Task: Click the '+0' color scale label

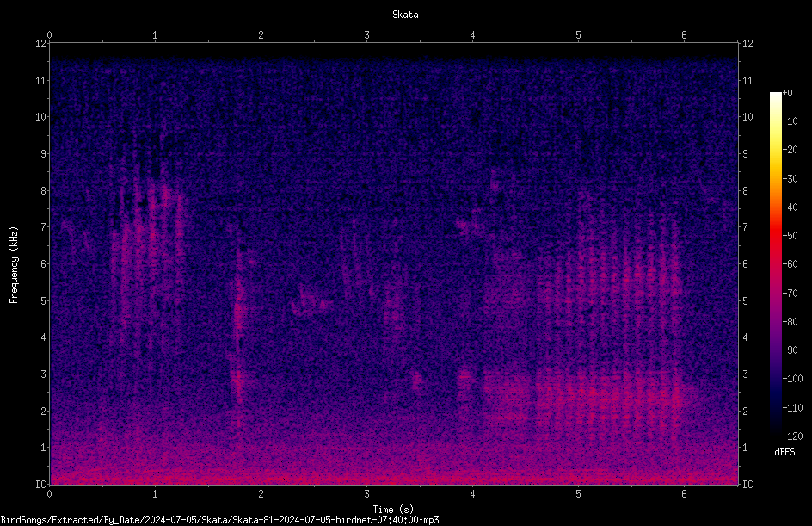Action: [x=788, y=93]
